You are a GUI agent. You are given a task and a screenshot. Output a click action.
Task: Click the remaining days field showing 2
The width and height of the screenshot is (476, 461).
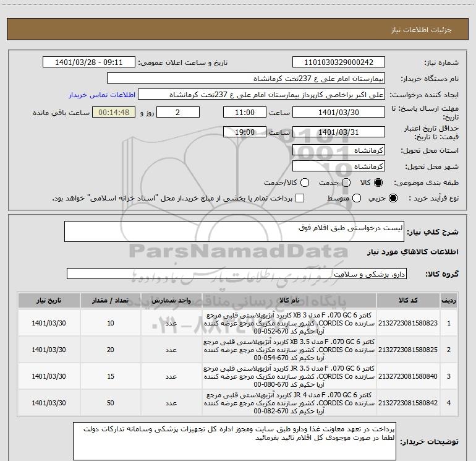pyautogui.click(x=178, y=112)
